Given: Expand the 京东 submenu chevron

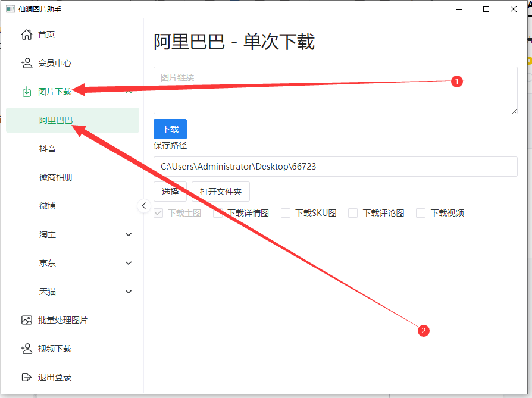Looking at the screenshot, I should 129,263.
